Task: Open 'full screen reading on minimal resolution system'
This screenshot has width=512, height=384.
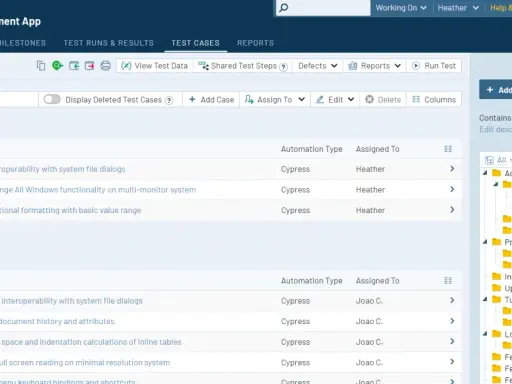Action: point(85,363)
